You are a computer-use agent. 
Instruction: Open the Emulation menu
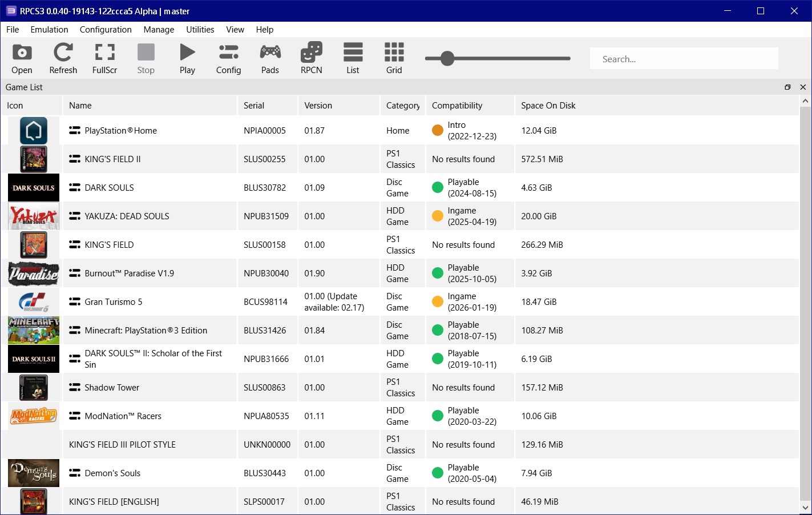tap(49, 30)
